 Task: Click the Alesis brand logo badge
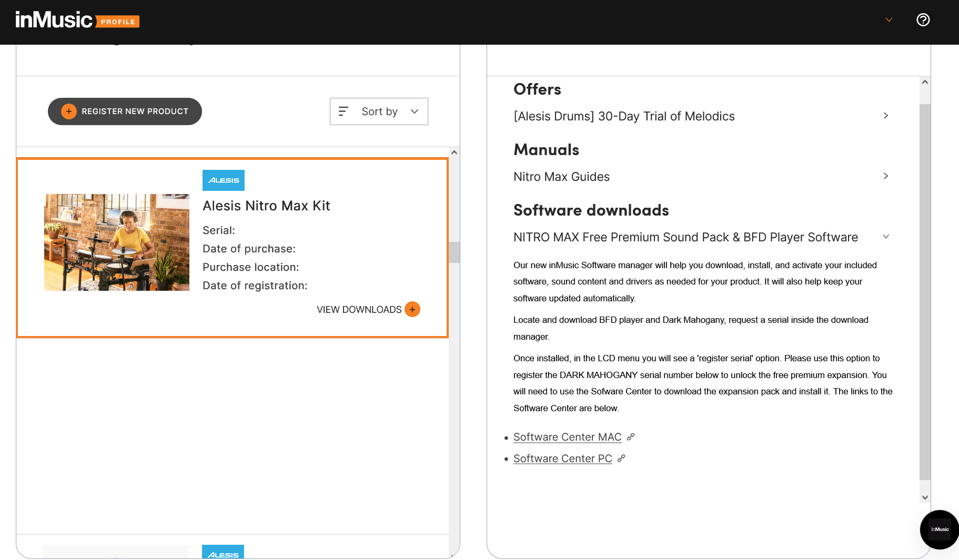pos(224,180)
